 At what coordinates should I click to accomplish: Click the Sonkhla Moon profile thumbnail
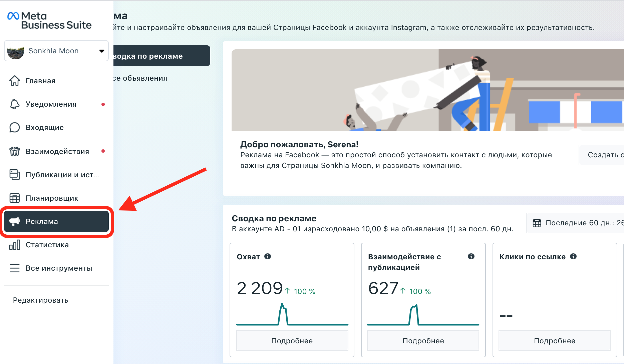(15, 51)
